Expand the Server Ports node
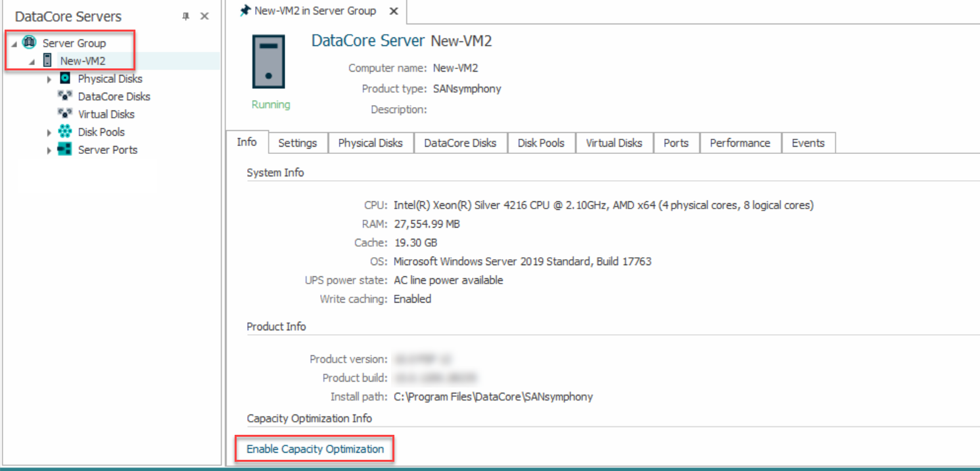The height and width of the screenshot is (471, 980). [x=49, y=149]
